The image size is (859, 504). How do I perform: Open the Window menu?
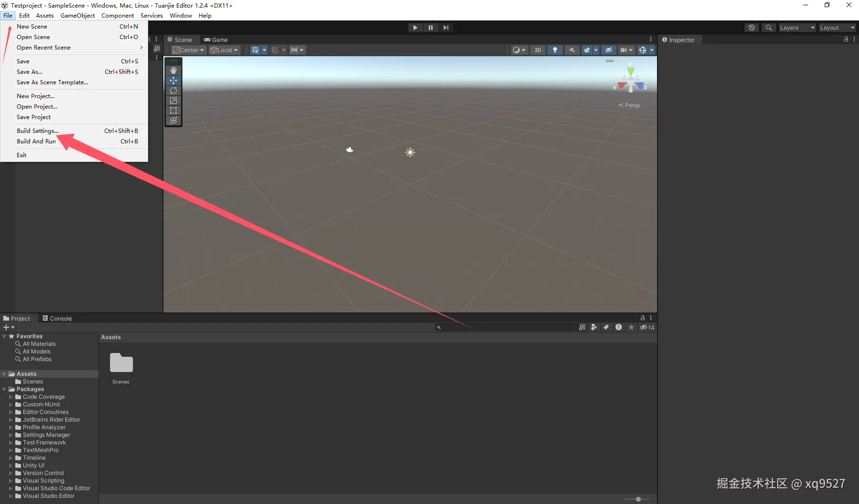(x=181, y=15)
